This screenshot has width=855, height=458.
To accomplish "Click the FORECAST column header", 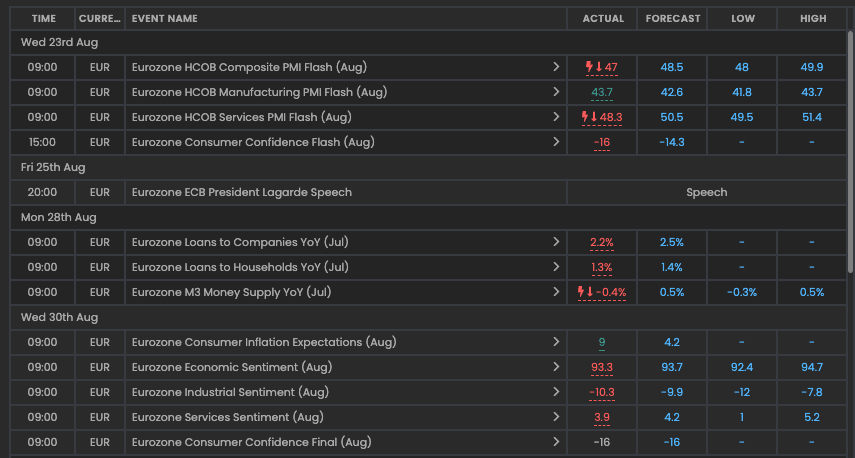I will click(673, 18).
